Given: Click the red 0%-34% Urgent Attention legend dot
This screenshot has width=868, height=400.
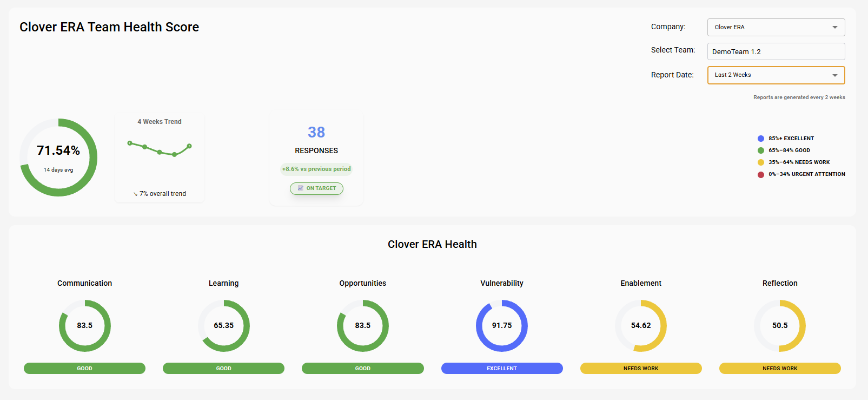Looking at the screenshot, I should (x=761, y=174).
